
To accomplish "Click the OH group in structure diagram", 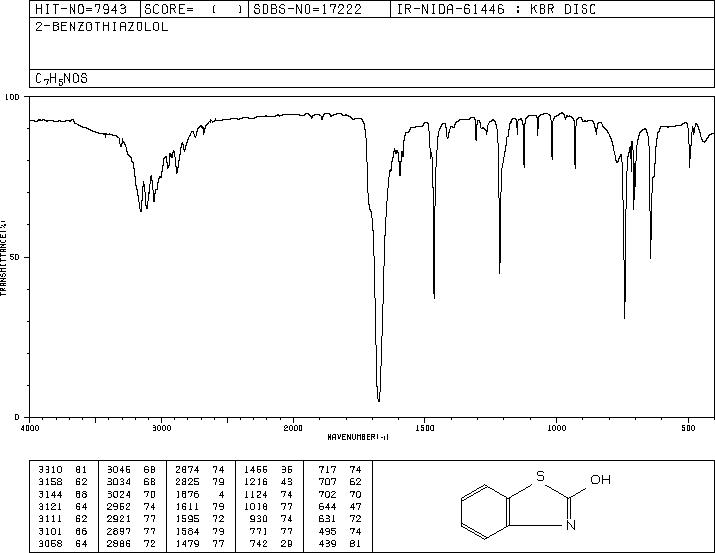I will point(601,480).
